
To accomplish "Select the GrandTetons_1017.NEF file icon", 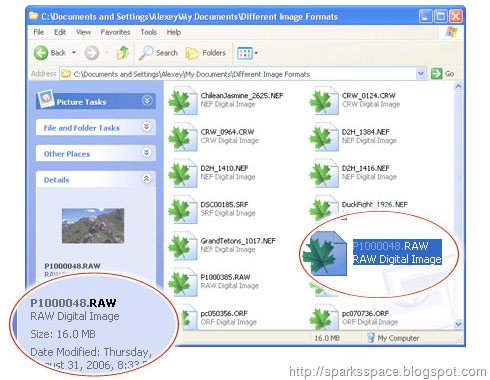I will (x=183, y=246).
